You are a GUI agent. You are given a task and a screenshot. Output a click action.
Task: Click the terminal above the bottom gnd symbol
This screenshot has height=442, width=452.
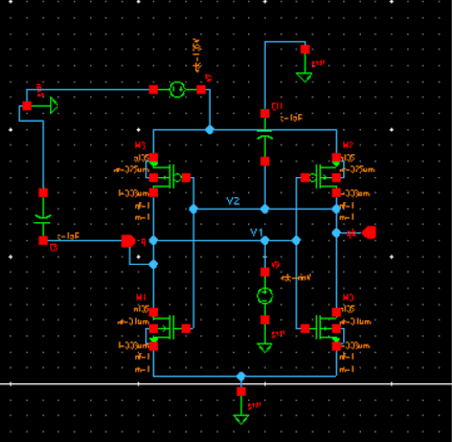point(241,391)
